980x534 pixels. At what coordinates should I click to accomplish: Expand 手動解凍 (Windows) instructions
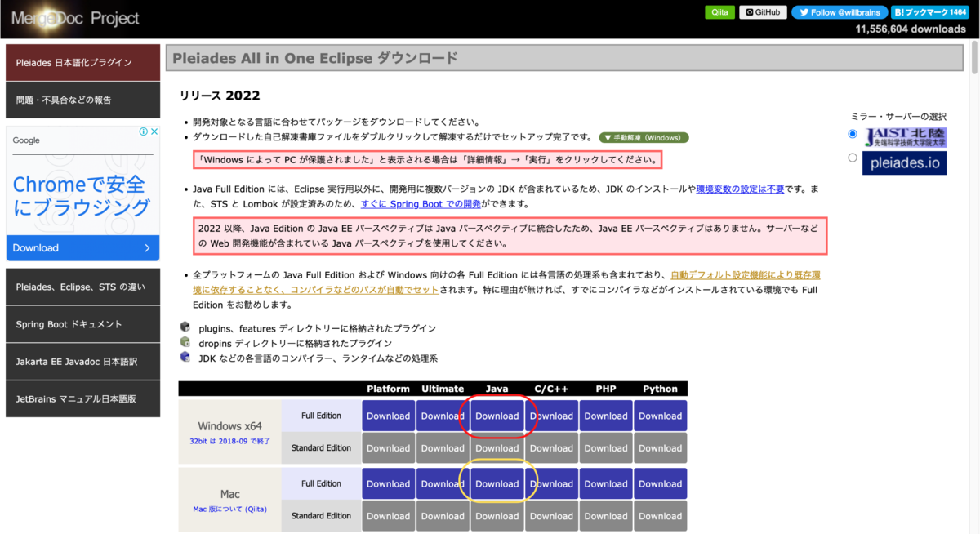pyautogui.click(x=644, y=138)
